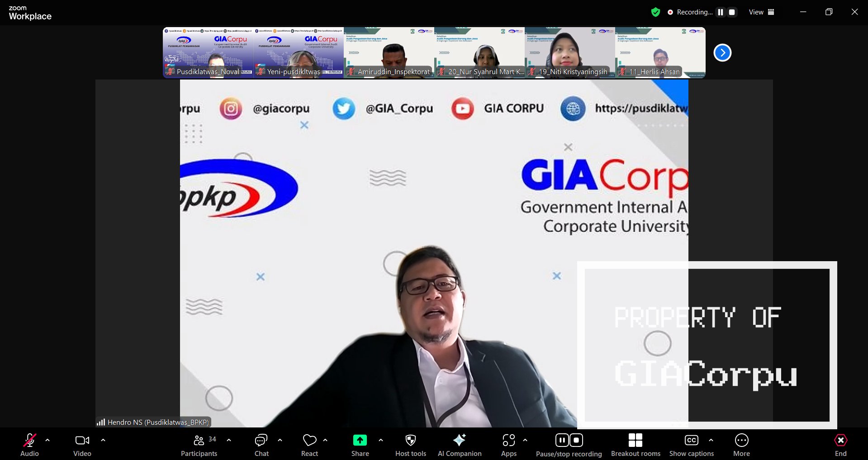Show next participants in gallery strip
This screenshot has width=868, height=460.
[722, 53]
